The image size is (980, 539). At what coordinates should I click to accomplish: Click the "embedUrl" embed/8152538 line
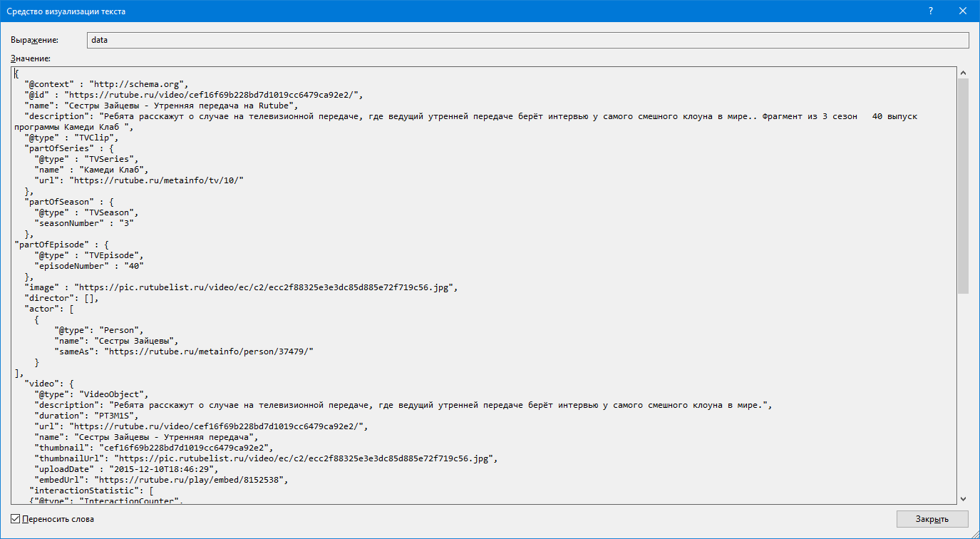[162, 479]
